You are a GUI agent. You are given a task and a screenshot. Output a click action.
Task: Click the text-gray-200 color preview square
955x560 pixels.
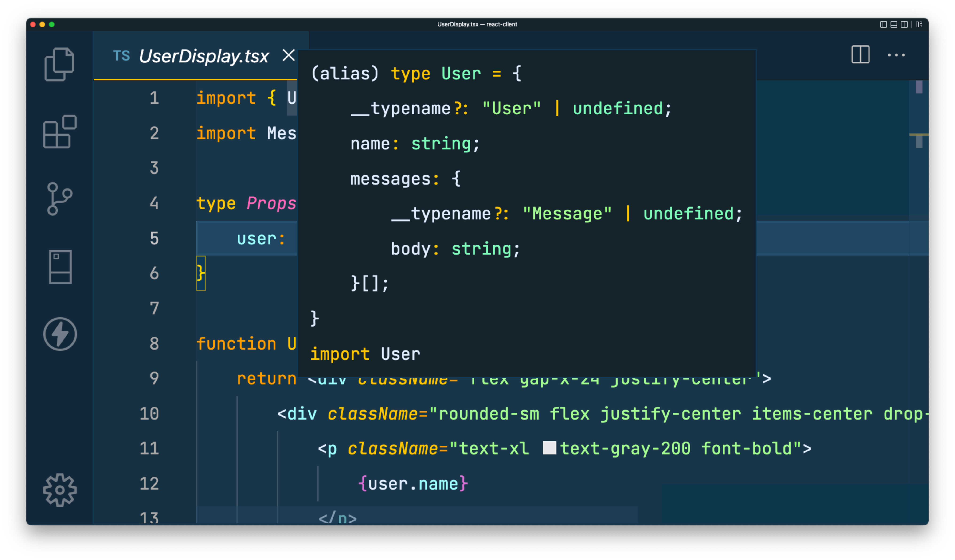549,448
